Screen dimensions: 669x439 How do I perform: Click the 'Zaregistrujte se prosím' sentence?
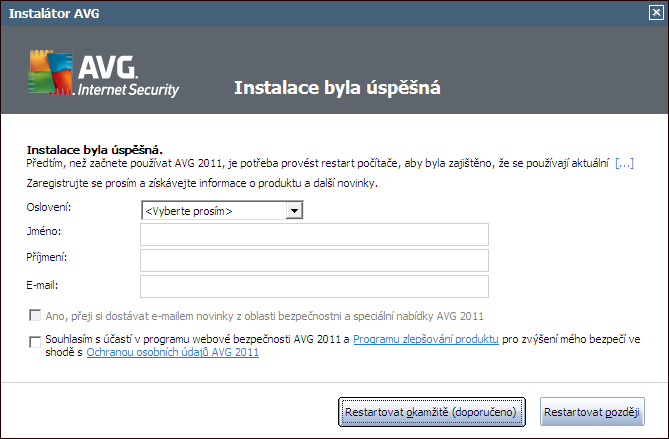202,183
